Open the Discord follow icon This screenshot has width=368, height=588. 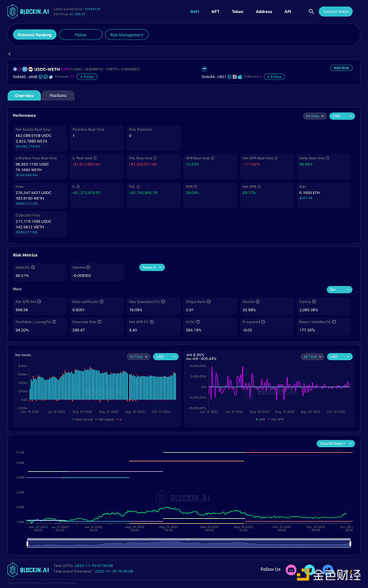pyautogui.click(x=291, y=569)
